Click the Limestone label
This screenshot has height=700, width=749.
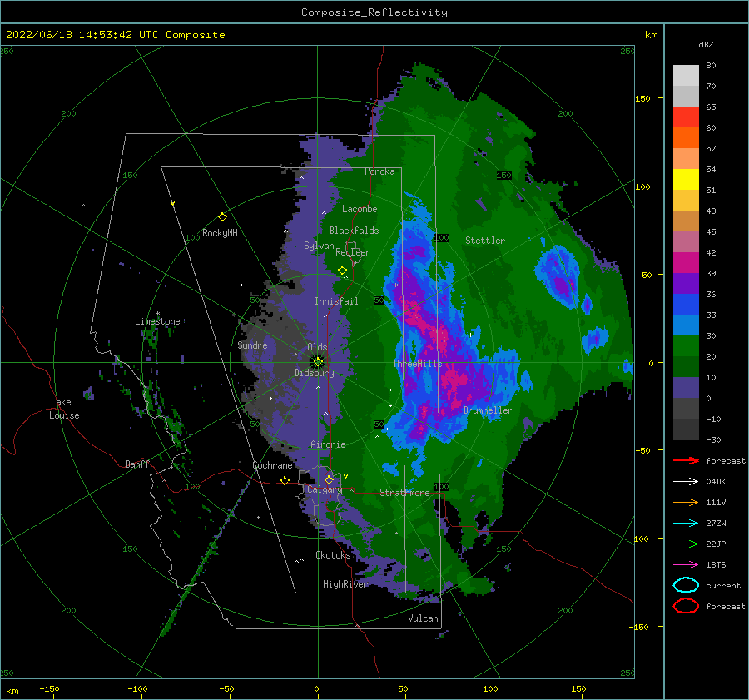(x=157, y=321)
